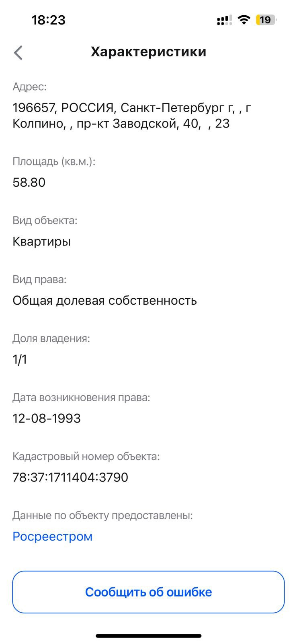The width and height of the screenshot is (297, 644).
Task: Tap the back arrow chevron
Action: (18, 52)
